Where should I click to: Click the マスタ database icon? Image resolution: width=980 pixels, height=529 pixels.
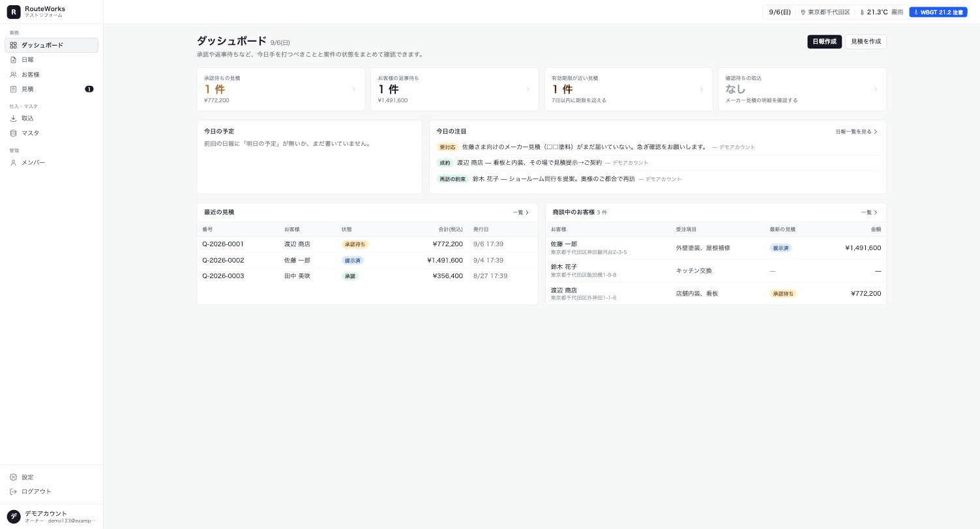coord(13,133)
